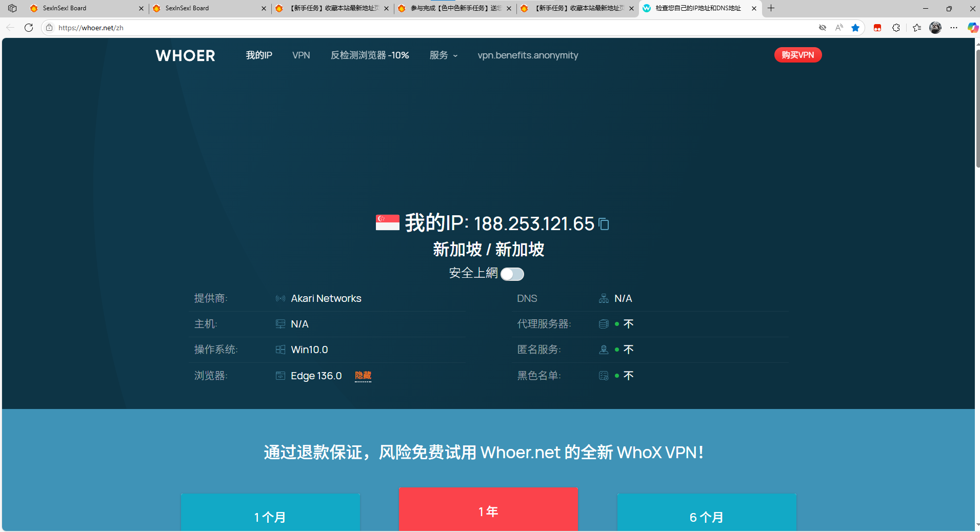Open the 我的IP nav item
Viewport: 980px width, 532px height.
click(259, 55)
